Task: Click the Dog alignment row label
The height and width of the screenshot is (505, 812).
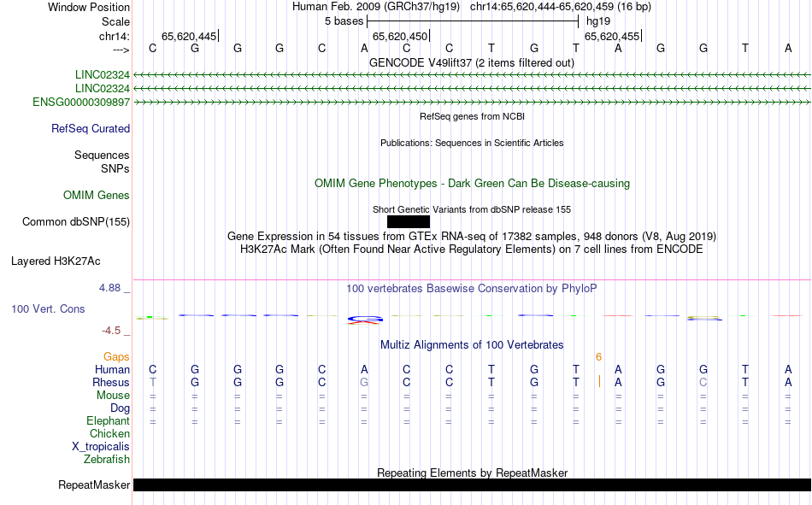Action: click(120, 408)
